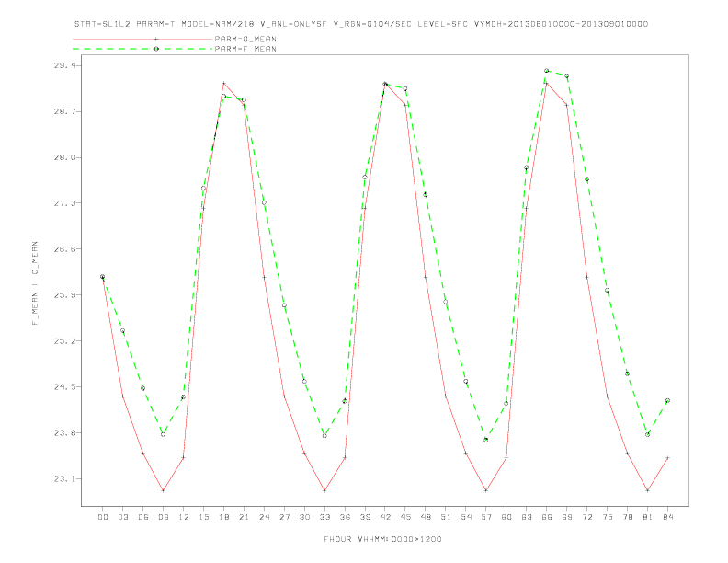The image size is (728, 563).
Task: Click the 28.7 y-axis tick label
Action: coord(63,111)
